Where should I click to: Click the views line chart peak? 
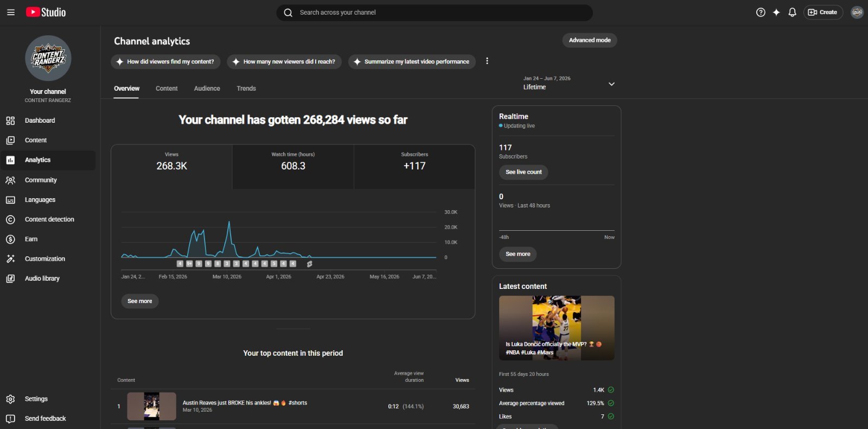pos(229,222)
